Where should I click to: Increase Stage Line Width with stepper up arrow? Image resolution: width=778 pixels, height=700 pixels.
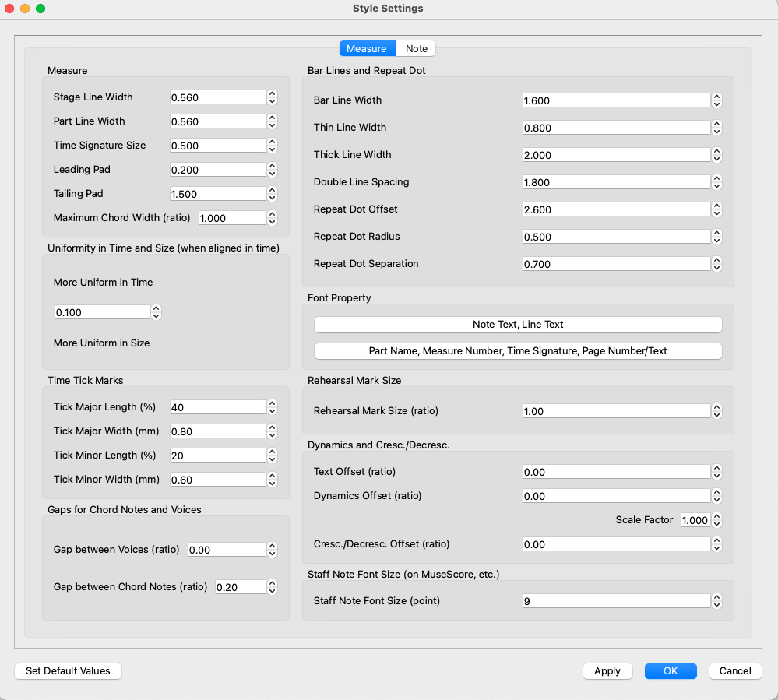pyautogui.click(x=272, y=93)
